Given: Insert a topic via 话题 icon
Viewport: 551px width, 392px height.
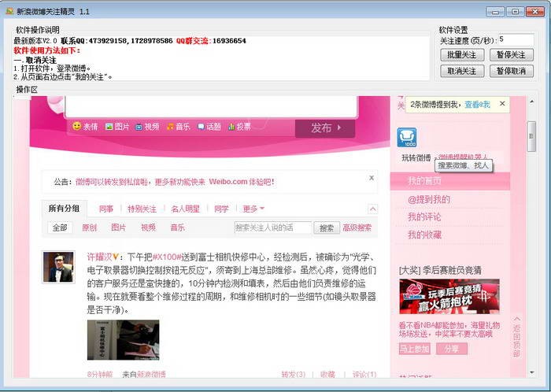Looking at the screenshot, I should coord(209,127).
